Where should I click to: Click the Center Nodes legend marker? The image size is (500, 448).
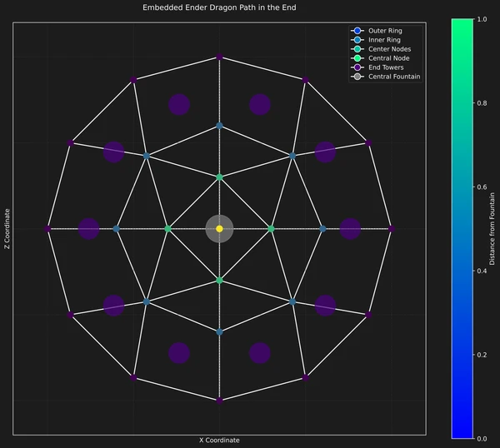(x=357, y=49)
